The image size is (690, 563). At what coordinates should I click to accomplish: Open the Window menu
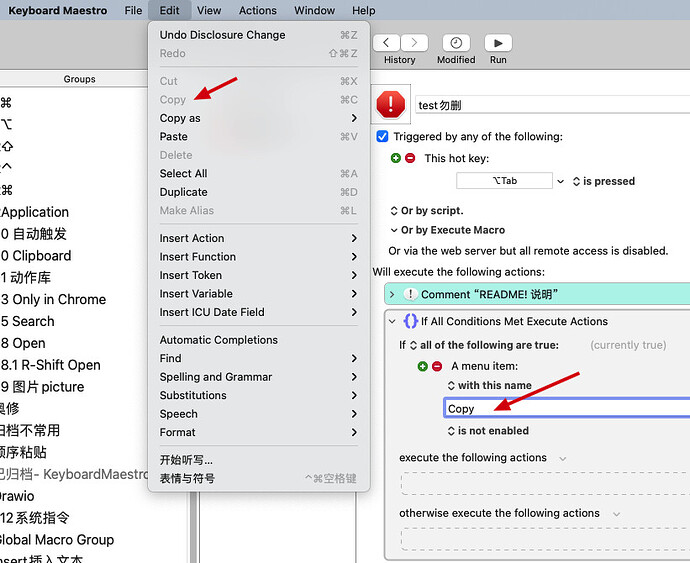pos(314,10)
